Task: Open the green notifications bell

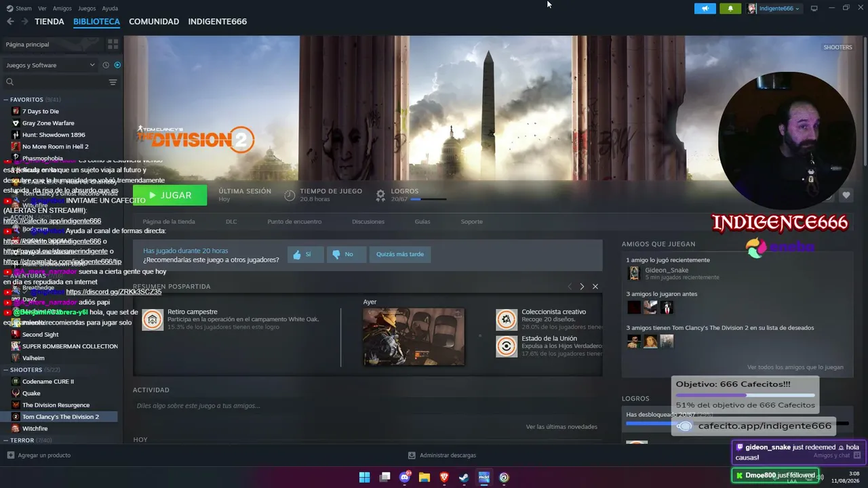Action: tap(730, 8)
